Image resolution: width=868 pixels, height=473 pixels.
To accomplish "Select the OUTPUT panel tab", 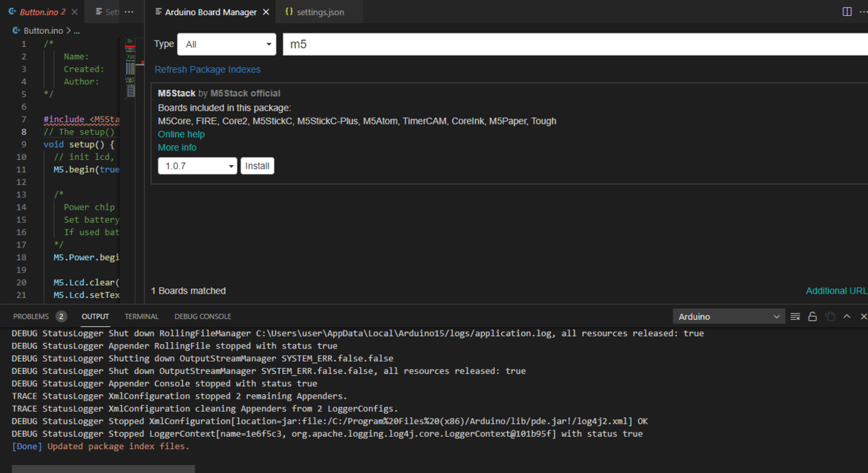I will [95, 317].
